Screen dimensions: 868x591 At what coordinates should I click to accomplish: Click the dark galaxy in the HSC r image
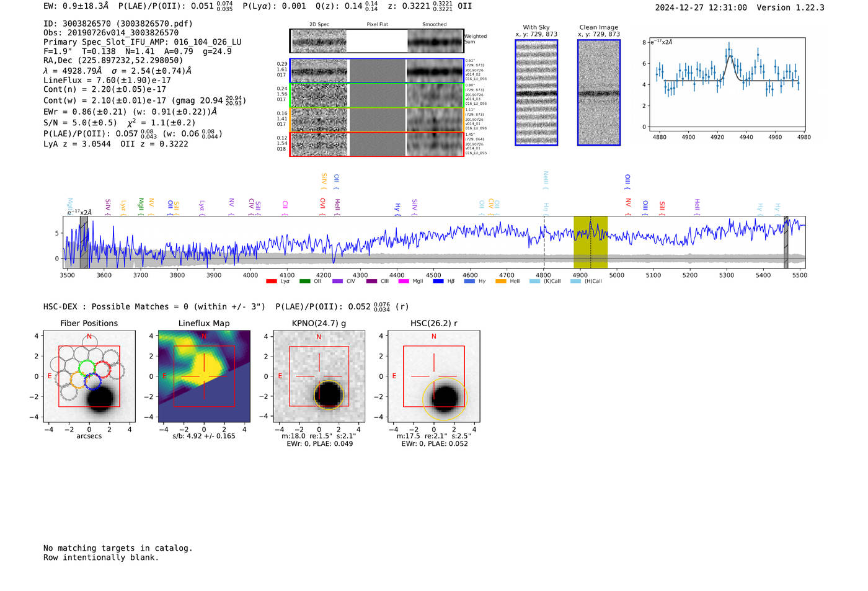445,398
